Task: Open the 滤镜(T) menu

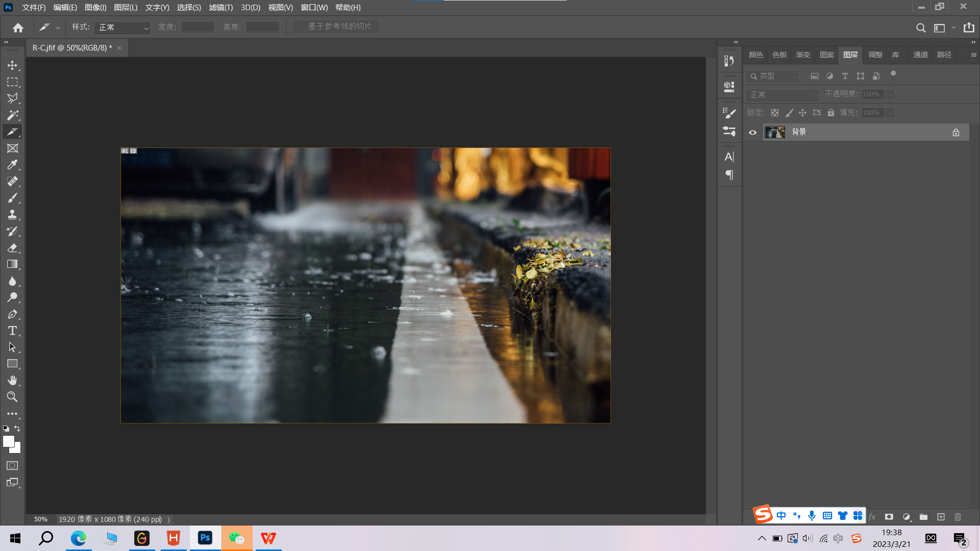Action: pos(220,8)
